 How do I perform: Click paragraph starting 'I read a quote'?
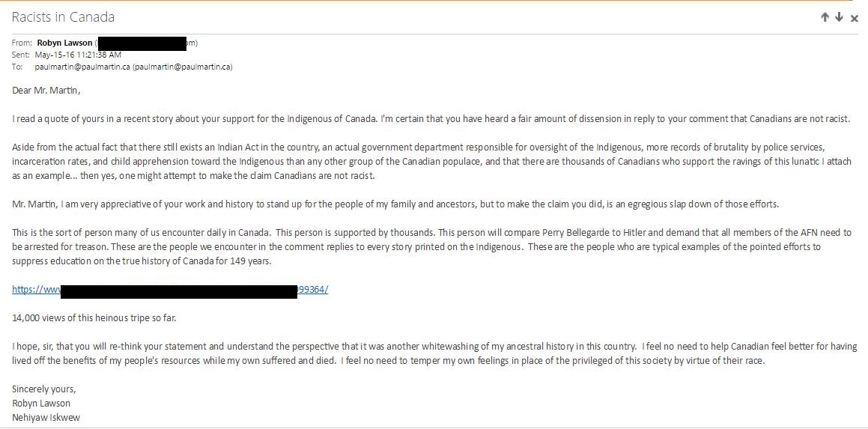click(x=431, y=119)
